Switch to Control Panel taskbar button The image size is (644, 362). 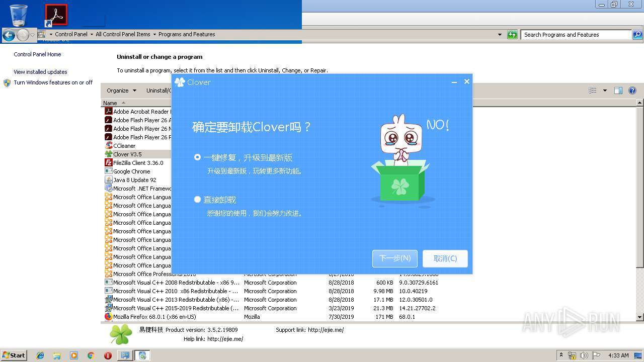(125, 355)
